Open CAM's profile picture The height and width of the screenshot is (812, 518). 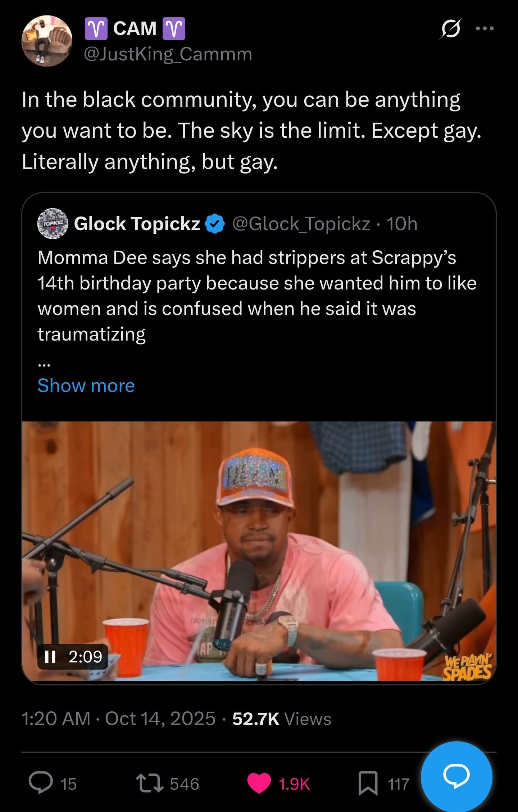47,41
